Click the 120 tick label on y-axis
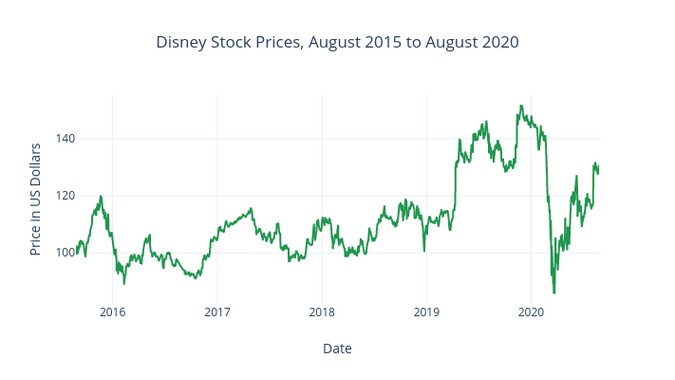Viewport: 675px width, 380px height. pos(65,195)
